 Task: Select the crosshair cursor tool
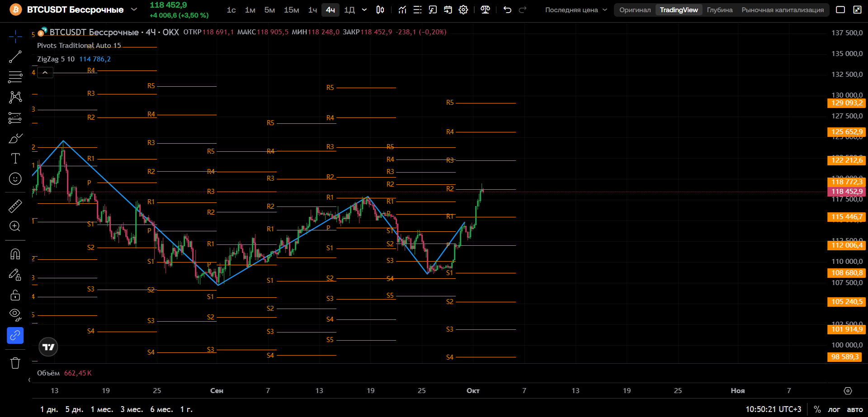point(15,37)
